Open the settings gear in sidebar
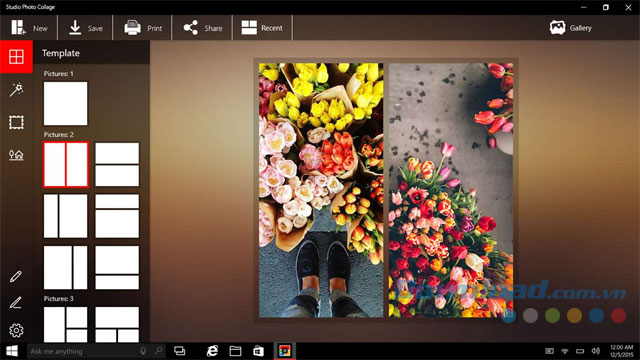This screenshot has height=360, width=640. (16, 330)
